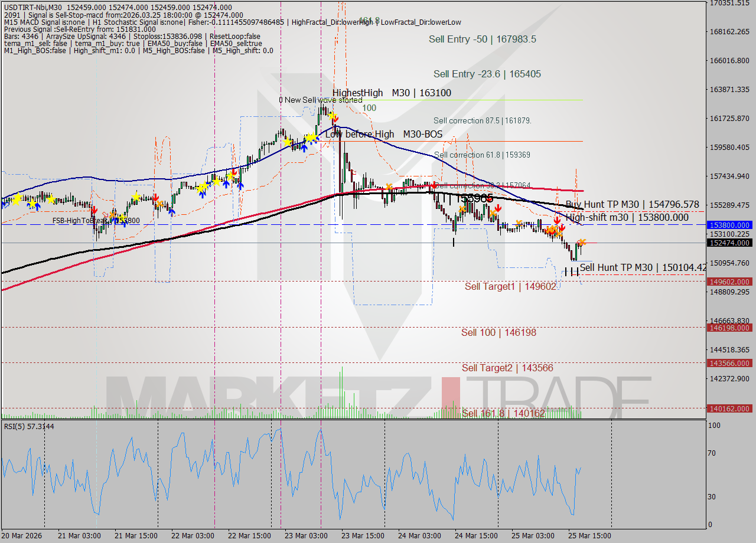Viewport: 756px width, 543px height.
Task: Open the Buy Hunt TP M30 label
Action: [628, 204]
